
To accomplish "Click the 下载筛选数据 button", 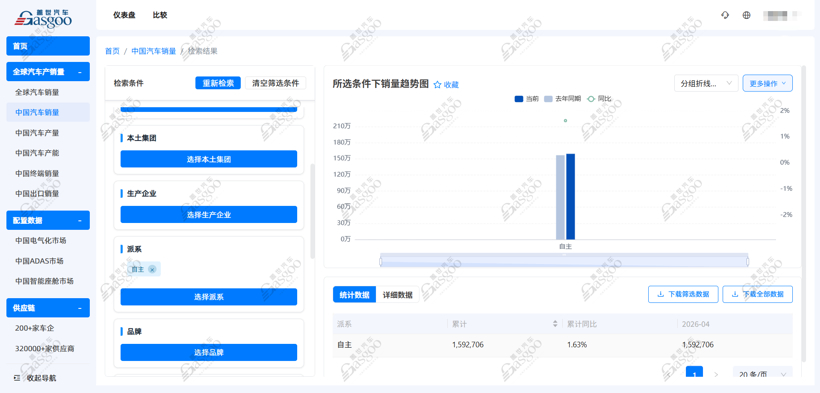I will [x=684, y=294].
